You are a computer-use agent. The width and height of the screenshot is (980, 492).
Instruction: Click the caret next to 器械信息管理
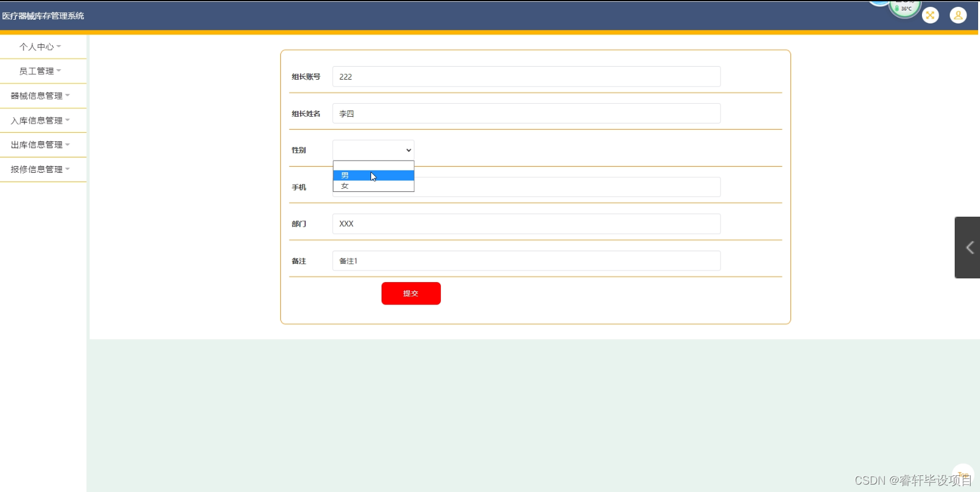[67, 96]
